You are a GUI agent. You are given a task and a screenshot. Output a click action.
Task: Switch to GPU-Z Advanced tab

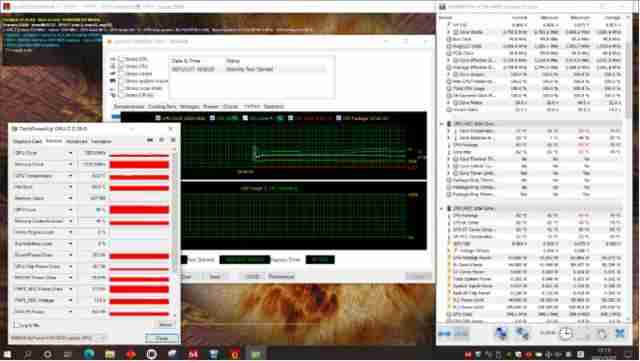[76, 141]
